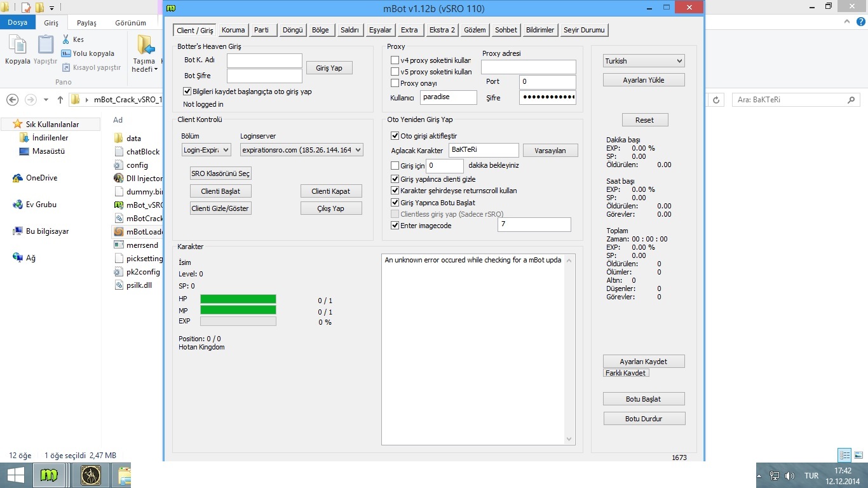Open the Windows Start button

15,475
